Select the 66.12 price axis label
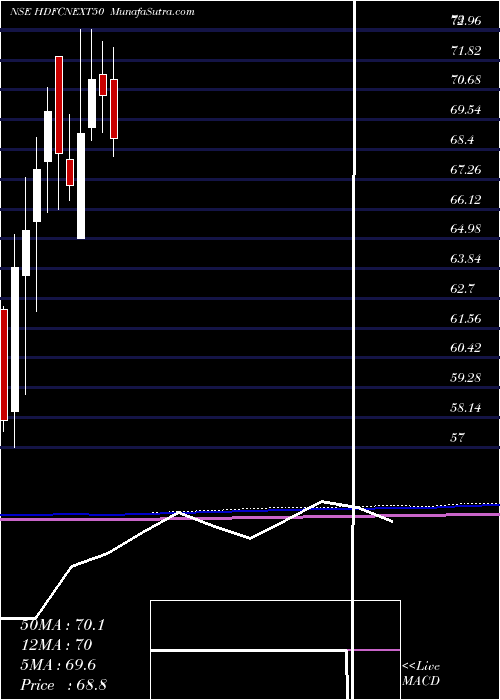The height and width of the screenshot is (700, 500). tap(466, 199)
